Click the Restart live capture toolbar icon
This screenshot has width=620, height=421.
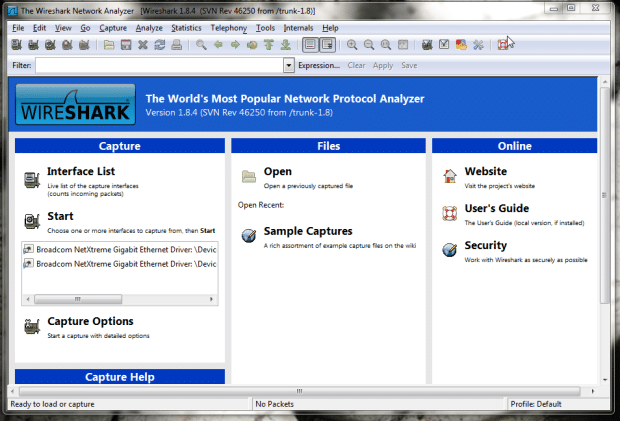click(x=84, y=45)
